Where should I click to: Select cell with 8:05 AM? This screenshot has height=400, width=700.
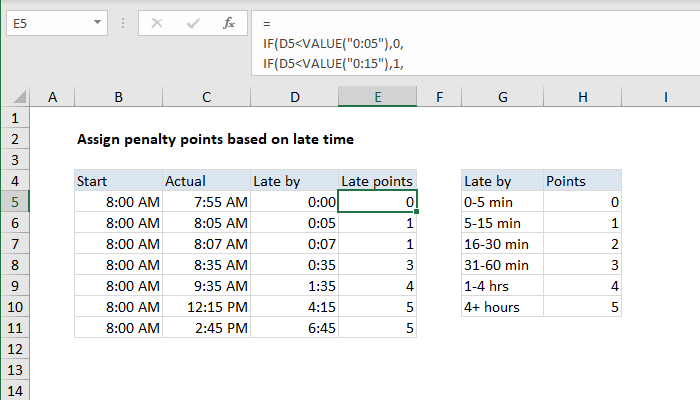(206, 223)
